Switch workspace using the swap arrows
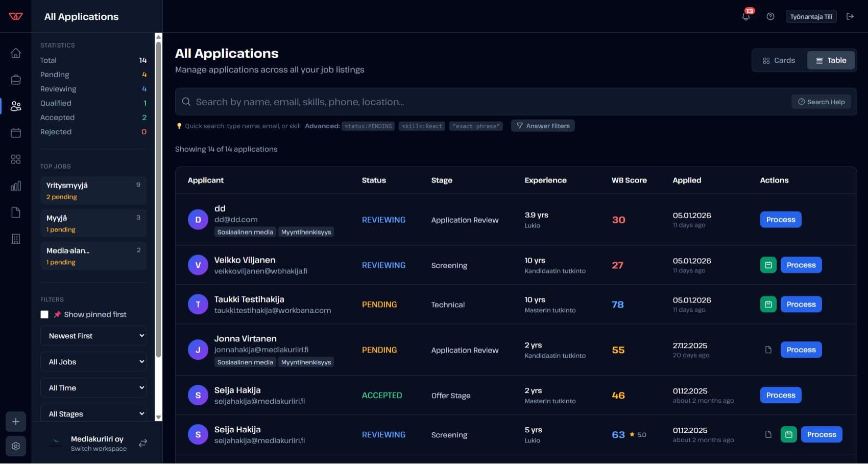868x464 pixels. [143, 443]
